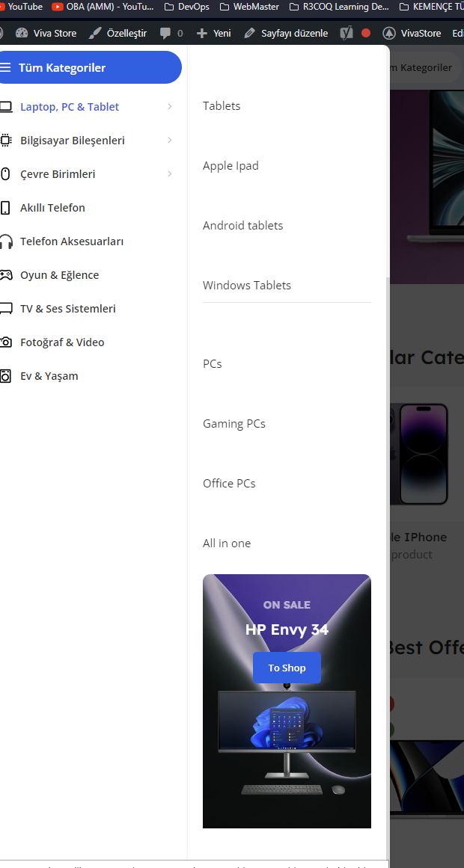Click the TV icon beside TV & Ses Sistemleri
464x868 pixels.
(5, 309)
